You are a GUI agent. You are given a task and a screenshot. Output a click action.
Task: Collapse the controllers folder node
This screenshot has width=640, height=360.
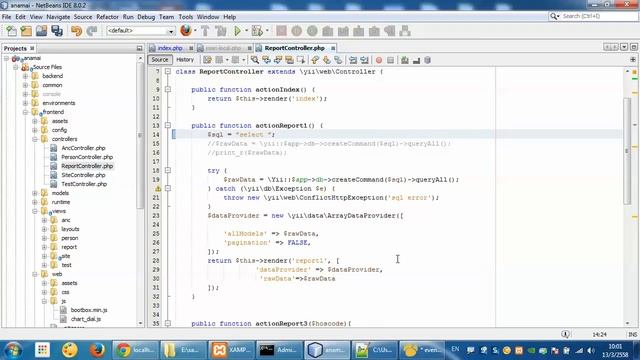pos(35,139)
